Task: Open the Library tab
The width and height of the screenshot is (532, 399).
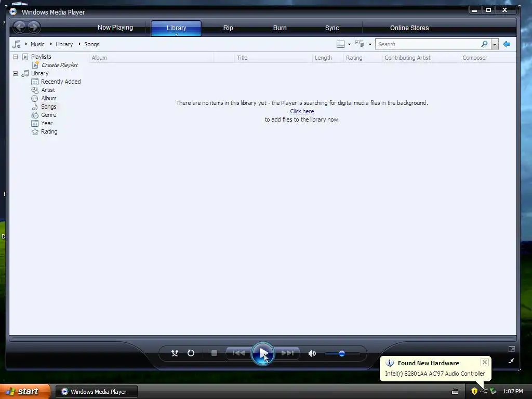Action: point(176,28)
